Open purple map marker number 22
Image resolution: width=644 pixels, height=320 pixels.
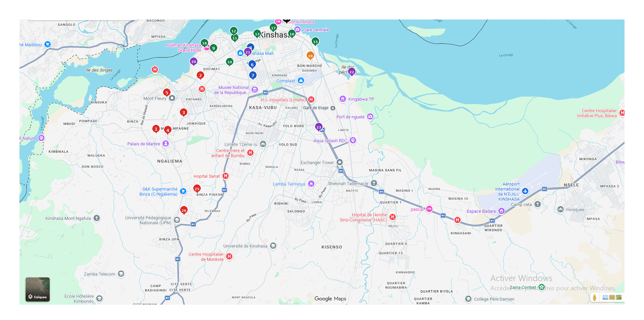(352, 72)
